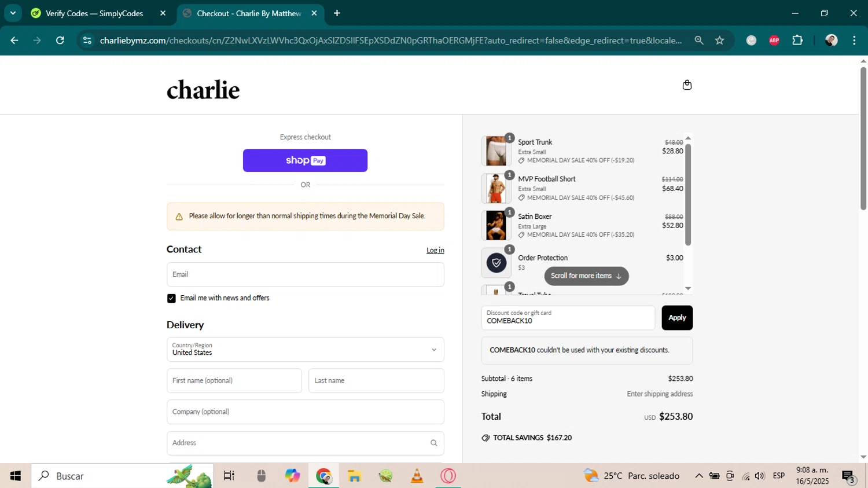Screen dimensions: 868x488
Task: Click the Company (optional) field
Action: [306, 412]
